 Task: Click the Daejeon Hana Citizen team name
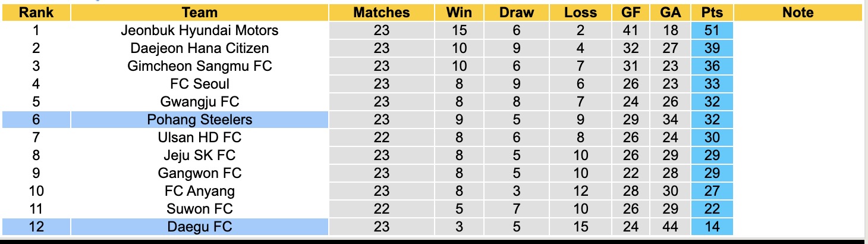coord(200,48)
